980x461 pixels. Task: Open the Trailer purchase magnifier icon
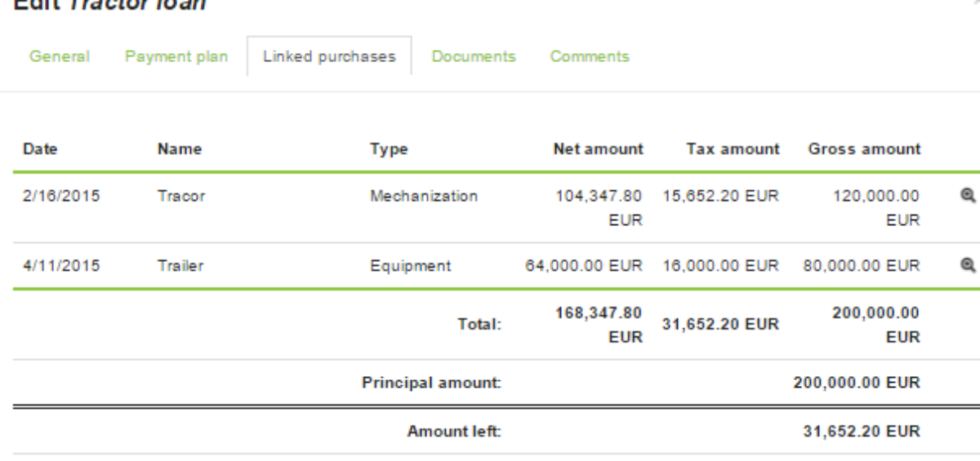coord(969,265)
